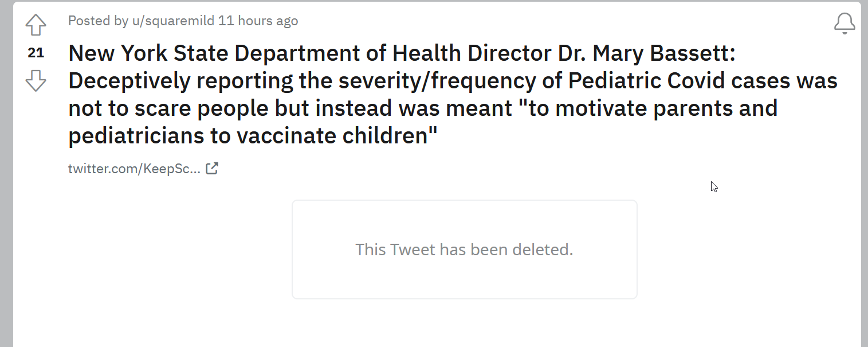Screen dimensions: 868x347
Task: Open the post title starting "New York State"
Action: click(453, 95)
